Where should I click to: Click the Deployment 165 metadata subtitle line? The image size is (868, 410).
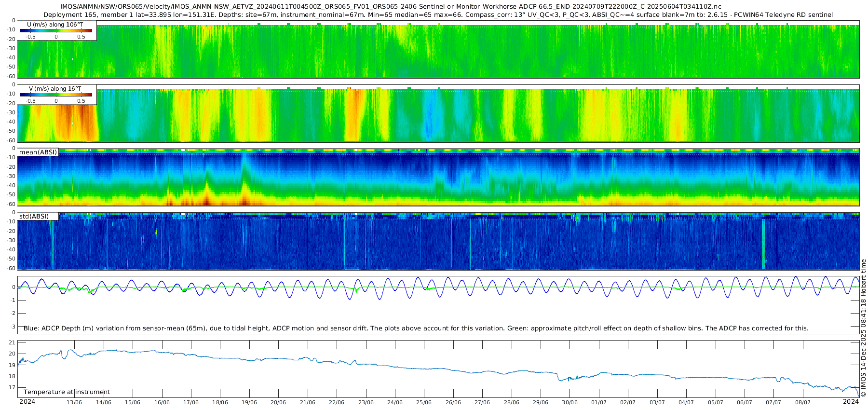[438, 15]
